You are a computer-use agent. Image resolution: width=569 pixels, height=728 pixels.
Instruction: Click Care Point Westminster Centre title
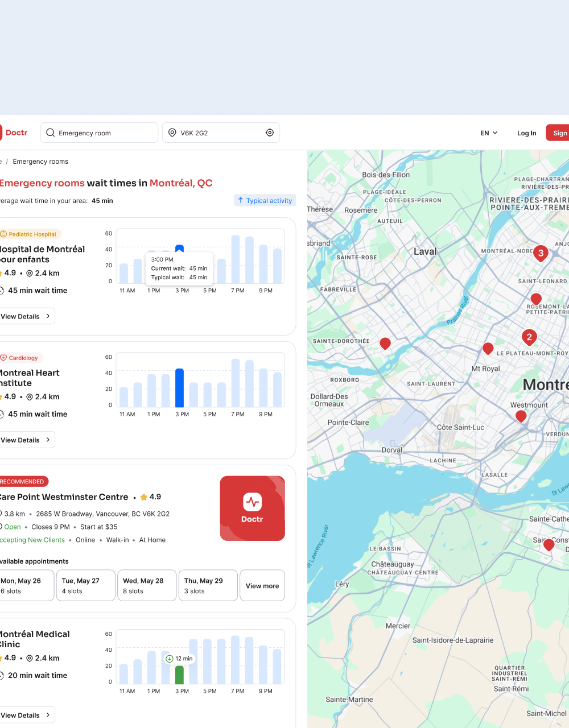[63, 497]
